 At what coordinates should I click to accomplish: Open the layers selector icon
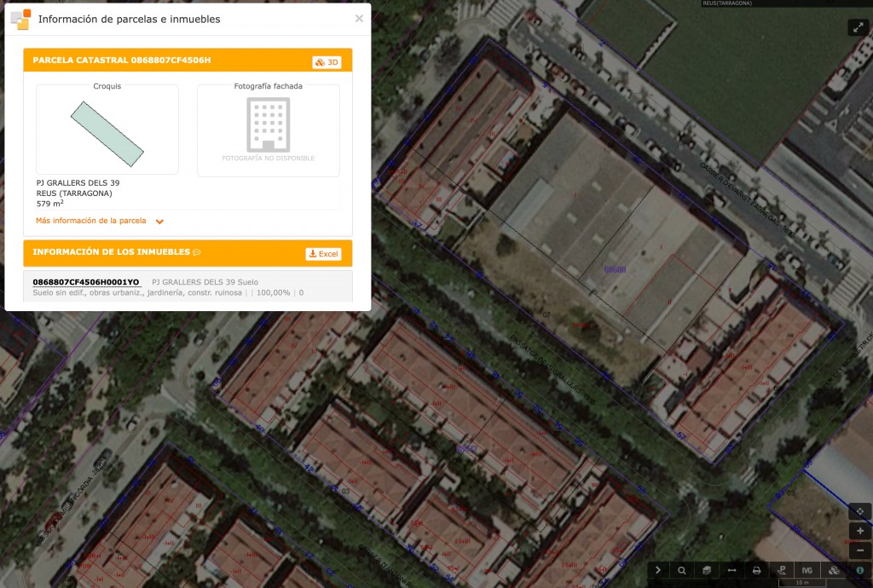[x=706, y=569]
